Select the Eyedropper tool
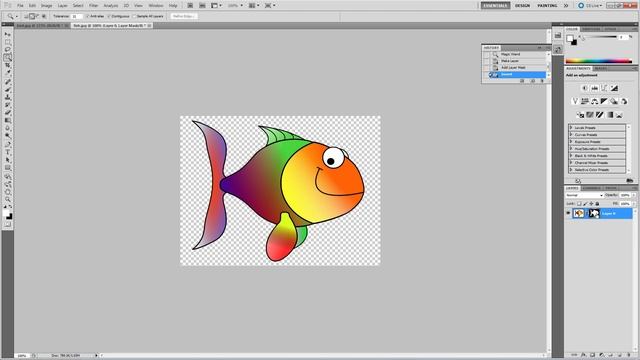 [7, 73]
